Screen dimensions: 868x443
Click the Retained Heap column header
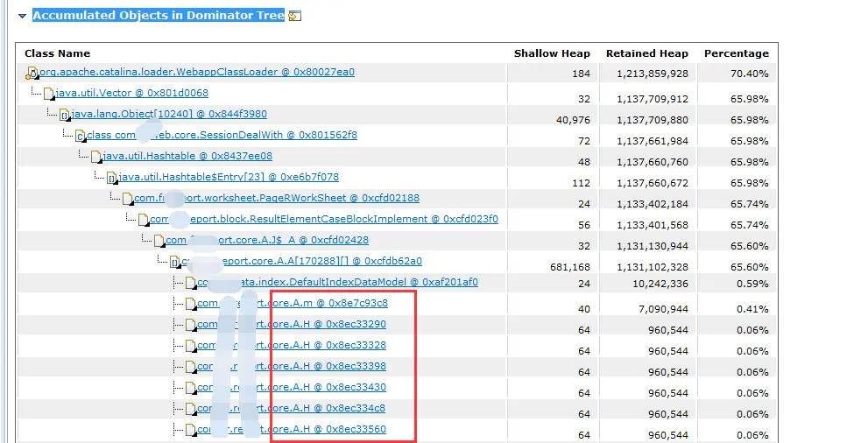647,53
